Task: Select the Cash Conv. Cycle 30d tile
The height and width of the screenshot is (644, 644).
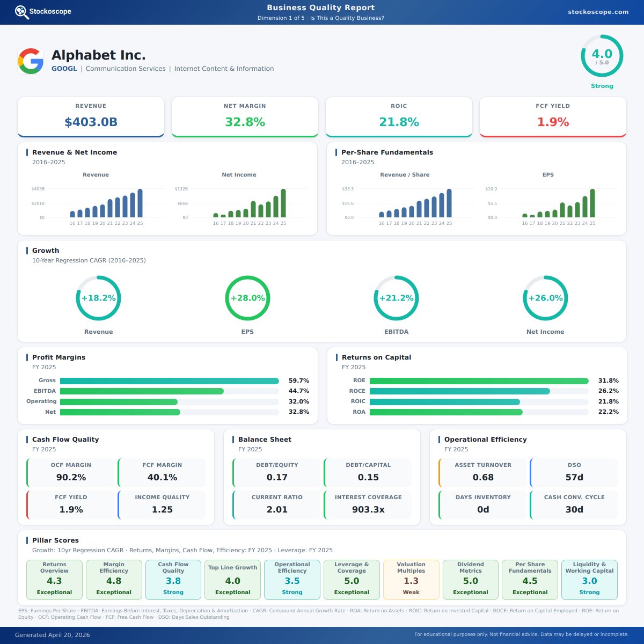Action: [574, 504]
